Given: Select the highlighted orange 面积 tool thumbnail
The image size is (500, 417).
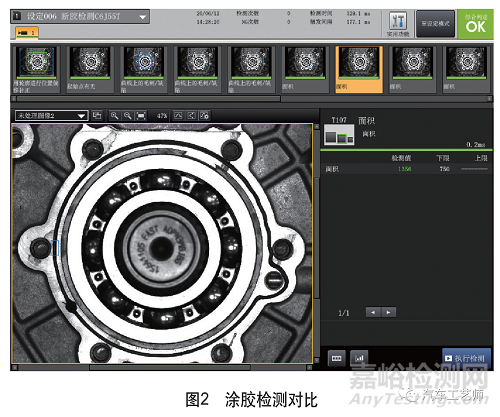Looking at the screenshot, I should pos(359,70).
